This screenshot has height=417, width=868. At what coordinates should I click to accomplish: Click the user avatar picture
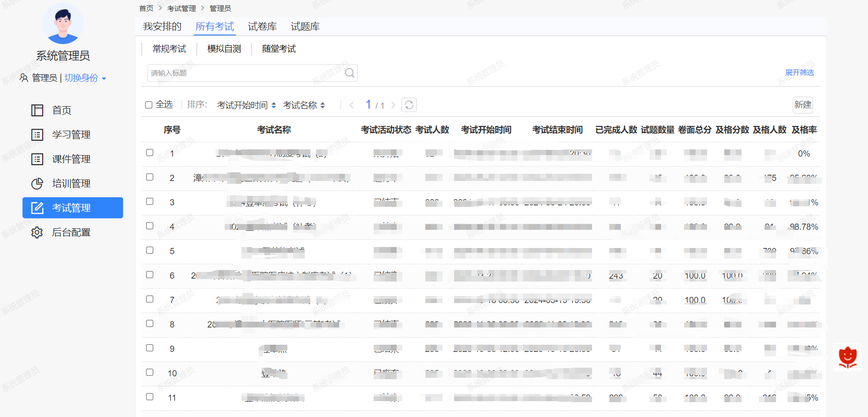pyautogui.click(x=63, y=24)
